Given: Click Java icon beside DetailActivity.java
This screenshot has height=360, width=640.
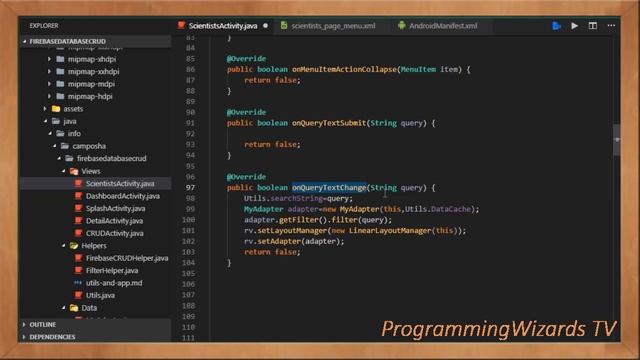Looking at the screenshot, I should [78, 221].
